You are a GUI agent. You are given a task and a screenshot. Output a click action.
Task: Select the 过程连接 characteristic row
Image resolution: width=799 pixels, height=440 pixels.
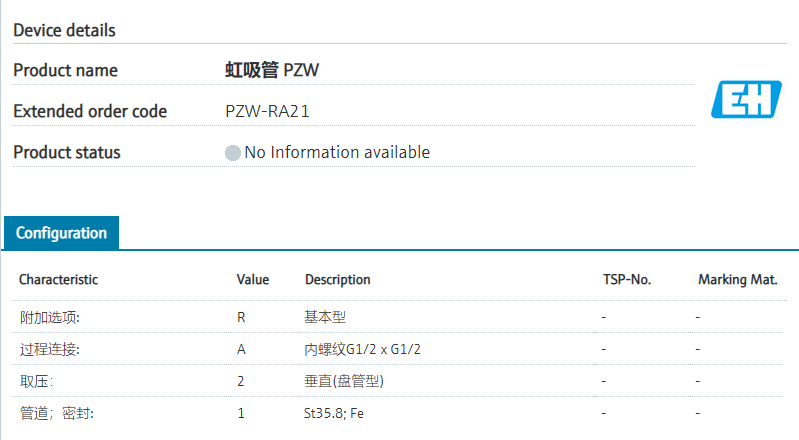point(50,349)
